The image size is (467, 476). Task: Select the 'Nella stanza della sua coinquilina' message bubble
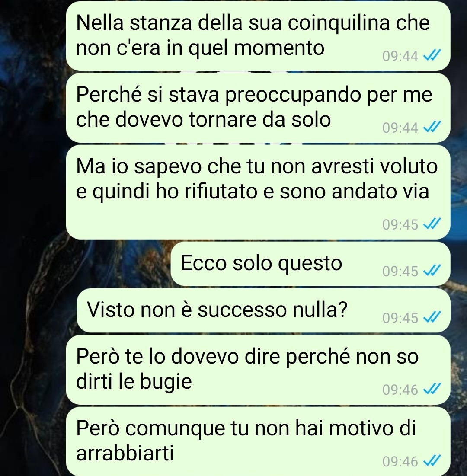[258, 36]
